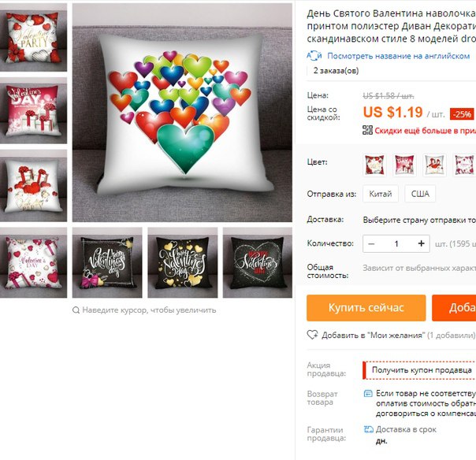Click the quantity input field
The height and width of the screenshot is (460, 476).
coord(396,243)
